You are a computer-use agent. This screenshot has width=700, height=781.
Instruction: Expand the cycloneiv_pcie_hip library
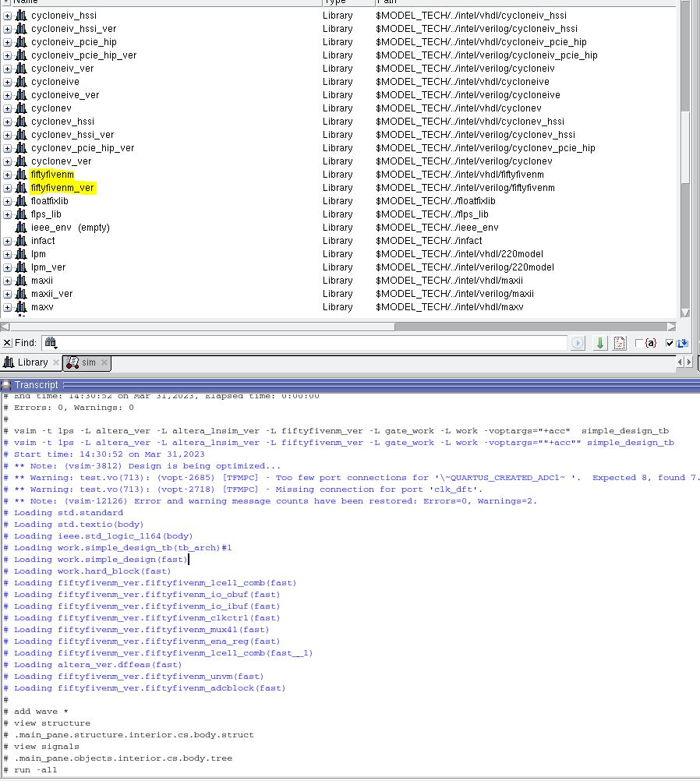point(8,42)
